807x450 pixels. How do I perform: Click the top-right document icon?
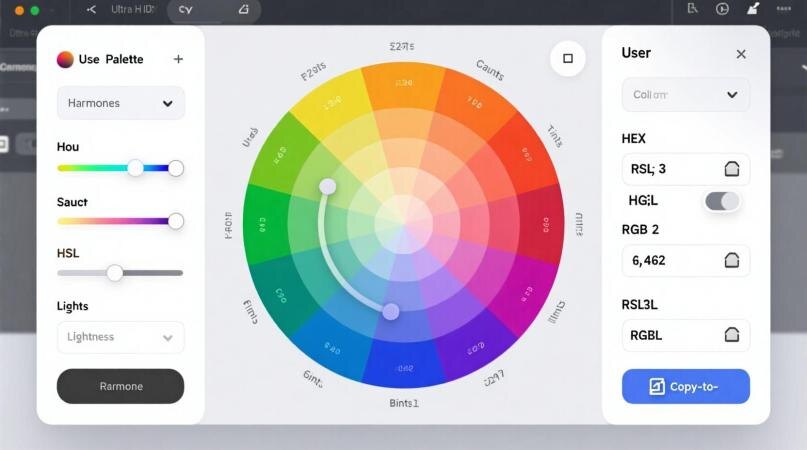click(x=692, y=8)
